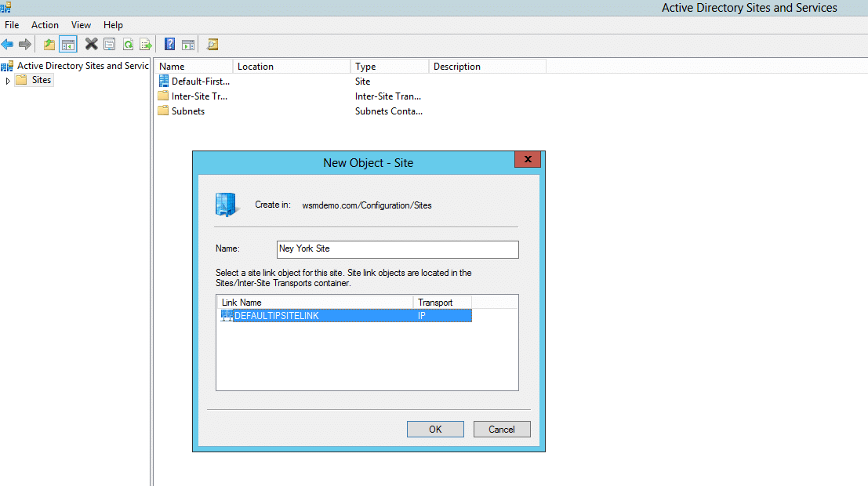The width and height of the screenshot is (868, 486).
Task: Select the Subnets folder in the list
Action: (x=188, y=111)
